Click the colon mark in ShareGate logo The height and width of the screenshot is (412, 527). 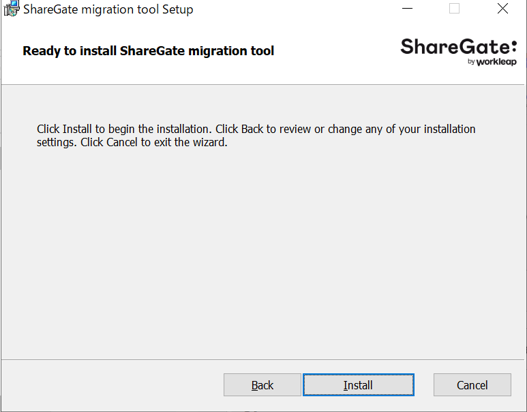click(x=514, y=47)
